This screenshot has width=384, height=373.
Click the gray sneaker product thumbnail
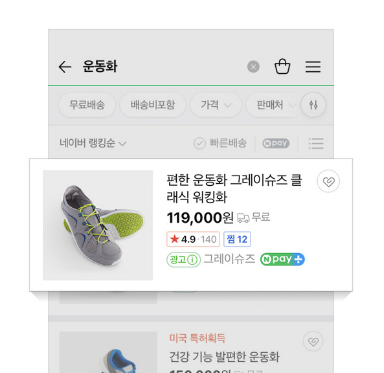tap(98, 225)
